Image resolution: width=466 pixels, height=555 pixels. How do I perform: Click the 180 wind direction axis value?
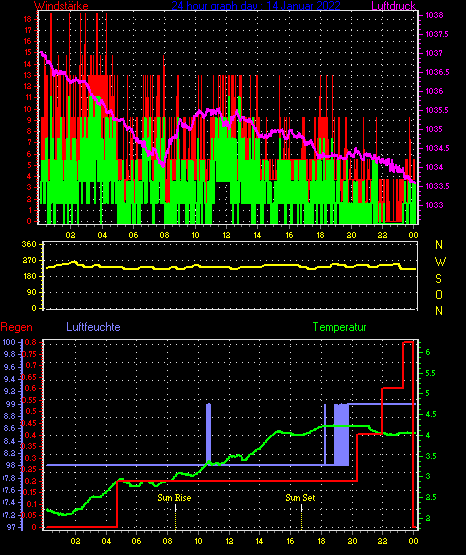(29, 276)
